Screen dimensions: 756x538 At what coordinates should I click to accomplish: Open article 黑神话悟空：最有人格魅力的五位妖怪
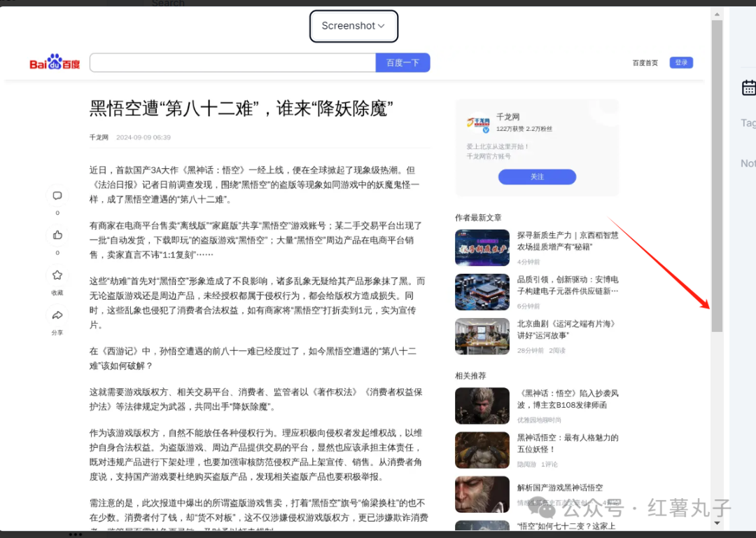click(x=568, y=443)
